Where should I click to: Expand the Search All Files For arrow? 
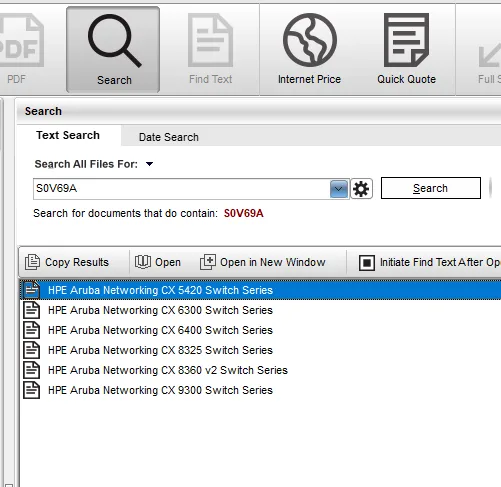149,164
